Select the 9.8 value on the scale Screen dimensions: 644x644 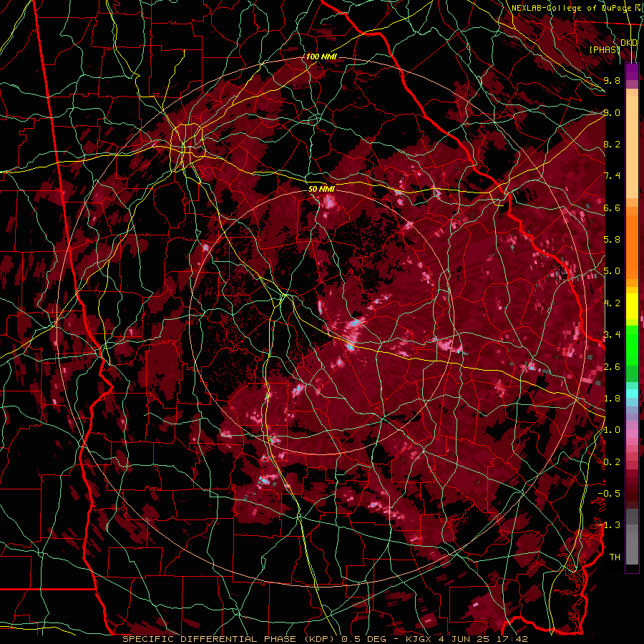[612, 80]
